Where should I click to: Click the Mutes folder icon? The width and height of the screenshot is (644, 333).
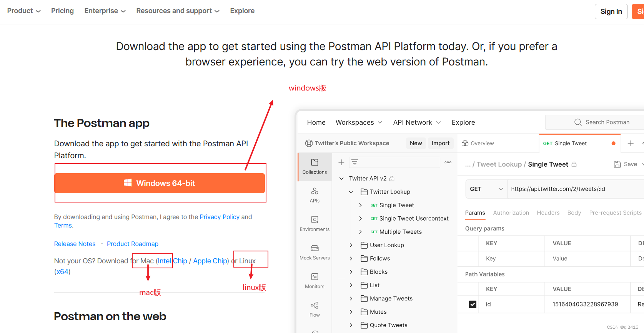coord(364,312)
